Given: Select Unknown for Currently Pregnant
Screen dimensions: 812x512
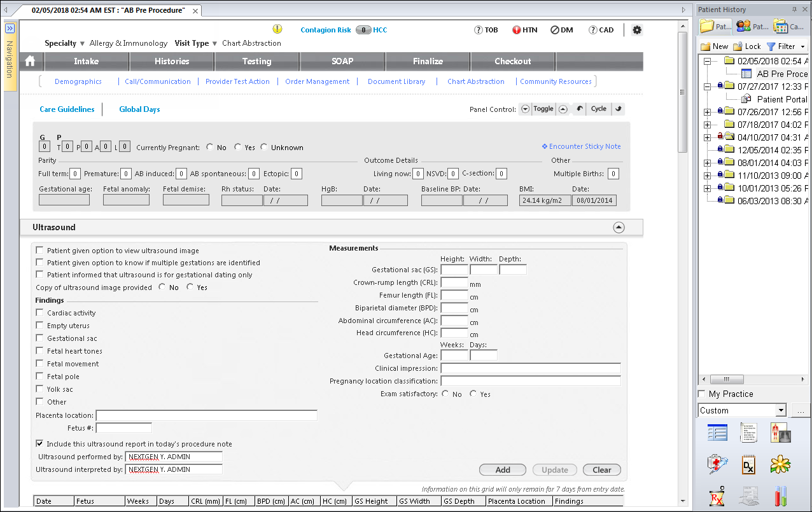Looking at the screenshot, I should pos(264,147).
